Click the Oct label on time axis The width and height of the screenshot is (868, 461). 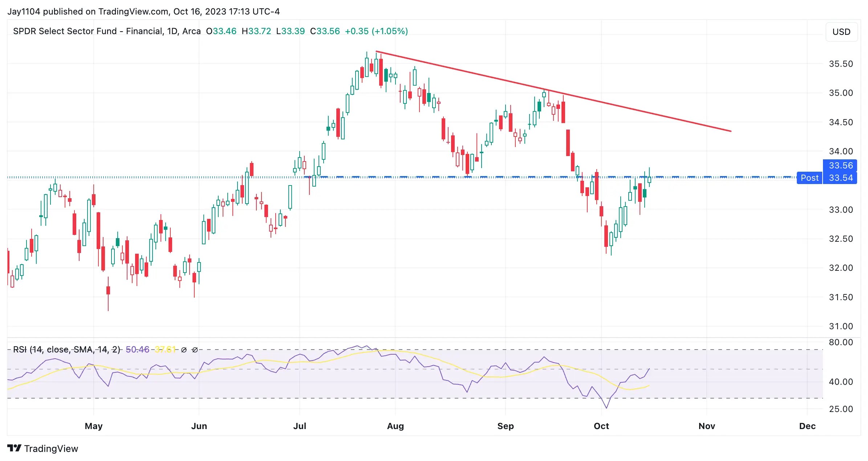601,426
